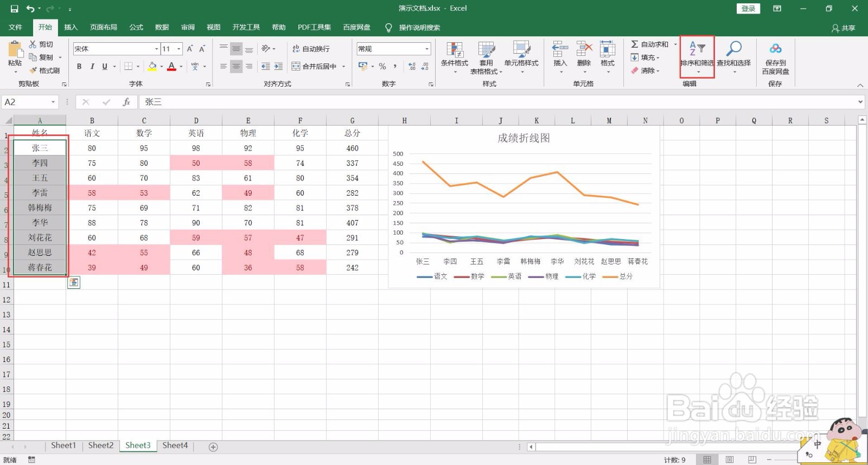868x465 pixels.
Task: Switch to the 数据 Data tab
Action: pos(162,27)
